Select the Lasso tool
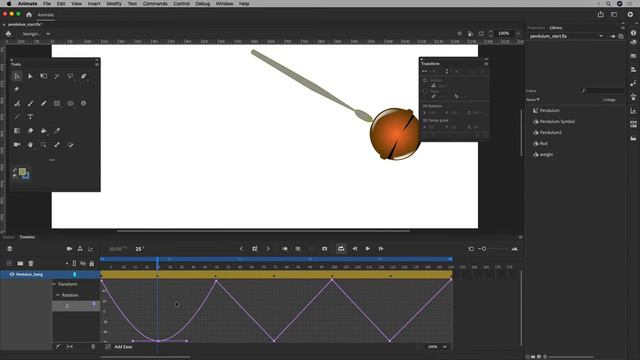 pos(70,76)
